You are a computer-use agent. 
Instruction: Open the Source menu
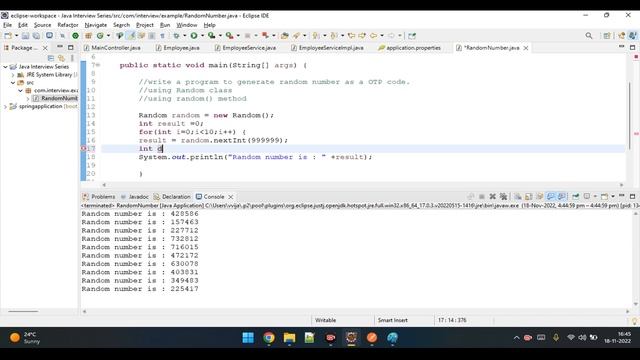[x=42, y=25]
